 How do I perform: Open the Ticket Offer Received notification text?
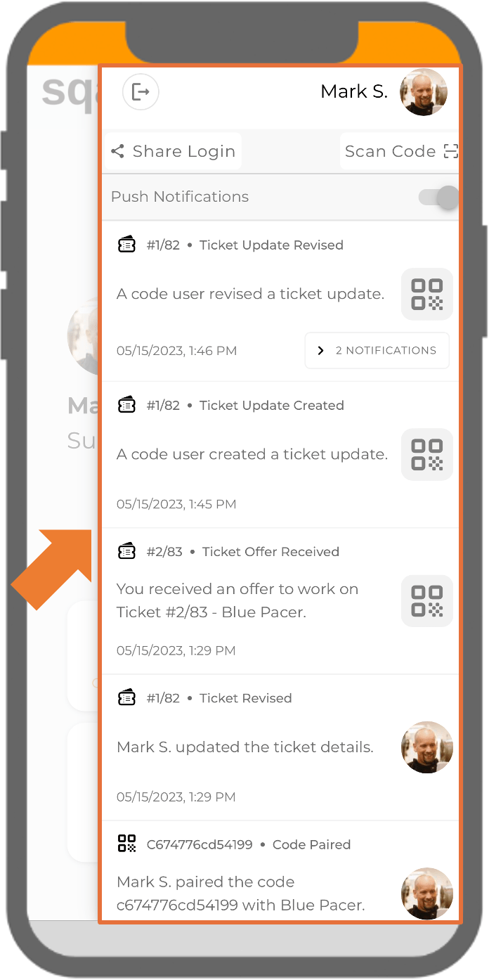click(250, 600)
